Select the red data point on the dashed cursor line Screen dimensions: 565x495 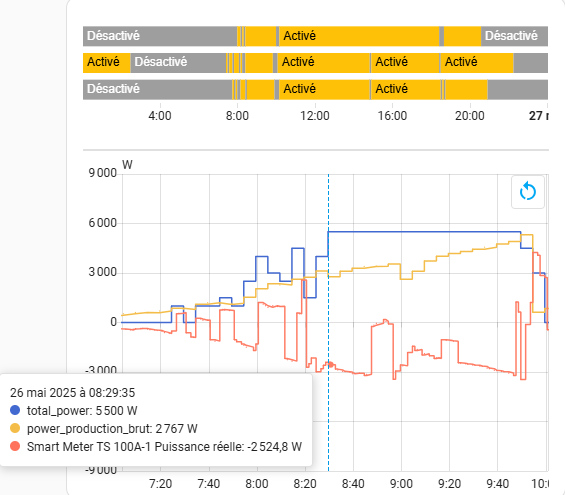(x=331, y=364)
